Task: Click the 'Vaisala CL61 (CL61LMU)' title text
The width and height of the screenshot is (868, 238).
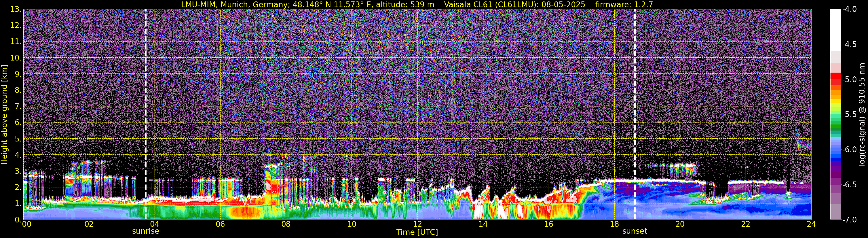Action: 492,4
